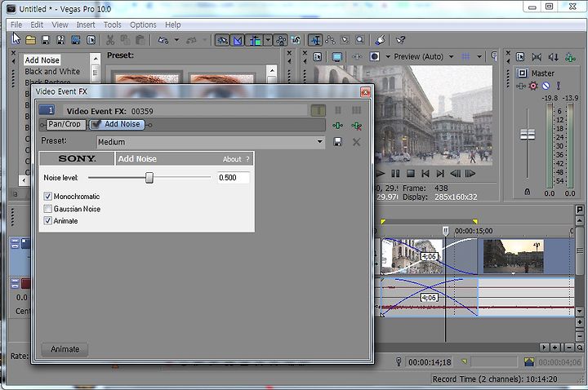Open the overlays dropdown arrow beside grid

tap(479, 56)
